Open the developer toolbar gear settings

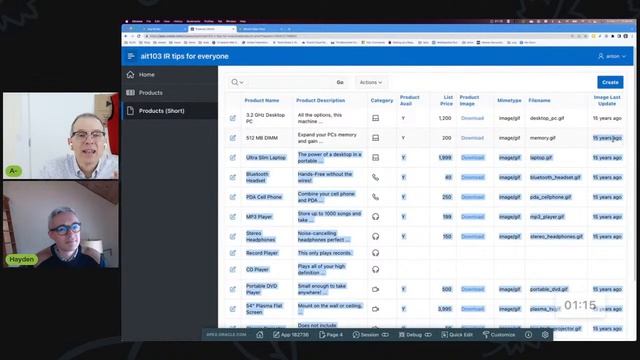(x=545, y=335)
